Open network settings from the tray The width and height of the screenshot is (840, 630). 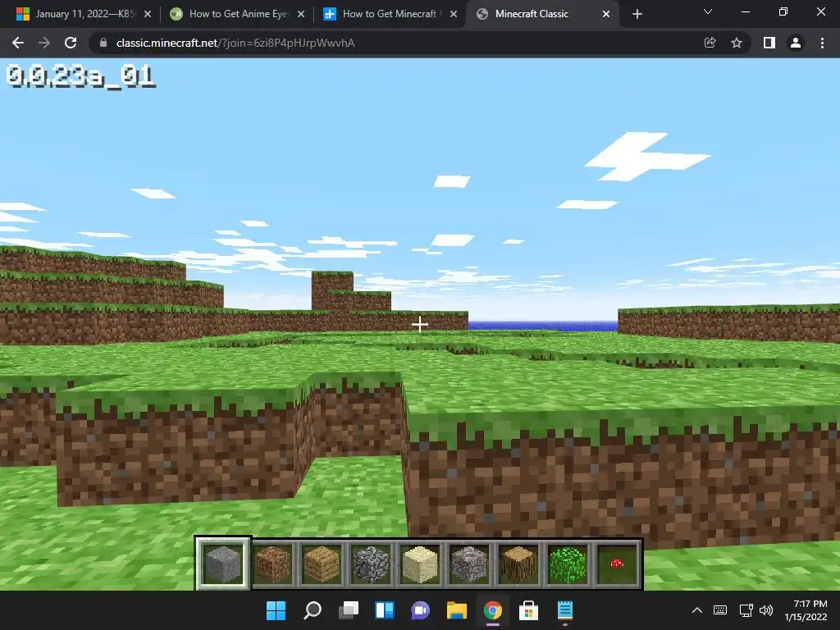(x=746, y=610)
